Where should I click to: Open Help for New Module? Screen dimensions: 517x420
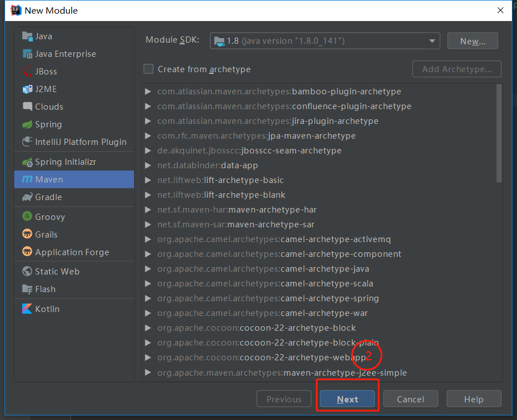[474, 399]
